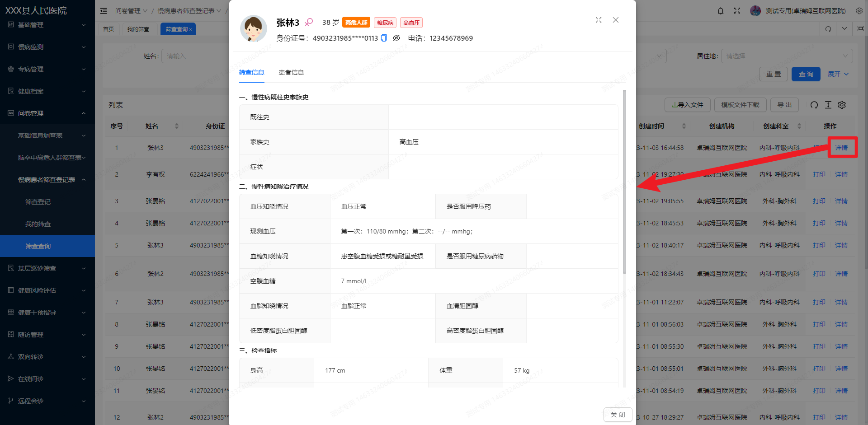The width and height of the screenshot is (868, 425).
Task: Open 慢病患者筛查登记表 breadcrumb dropdown
Action: [189, 11]
